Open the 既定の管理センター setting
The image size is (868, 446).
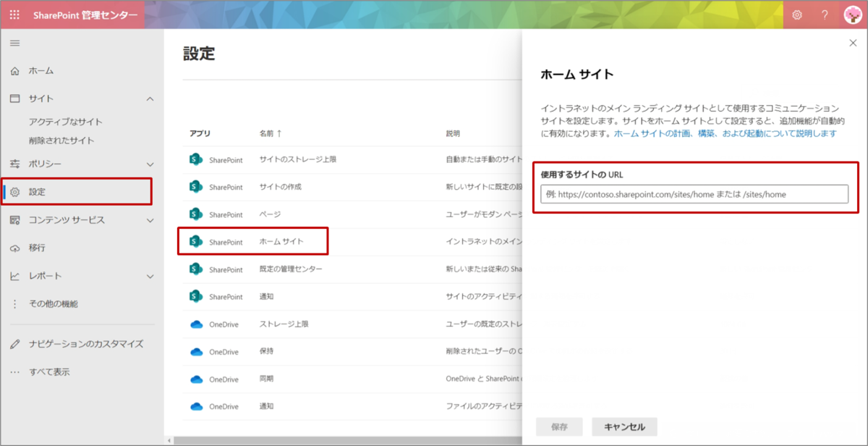291,269
